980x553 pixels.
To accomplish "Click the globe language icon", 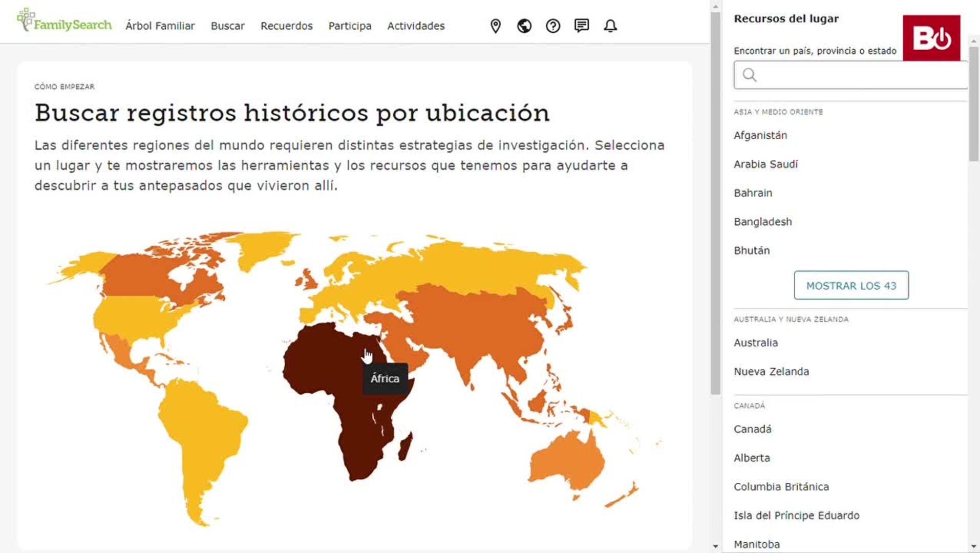I will coord(524,26).
